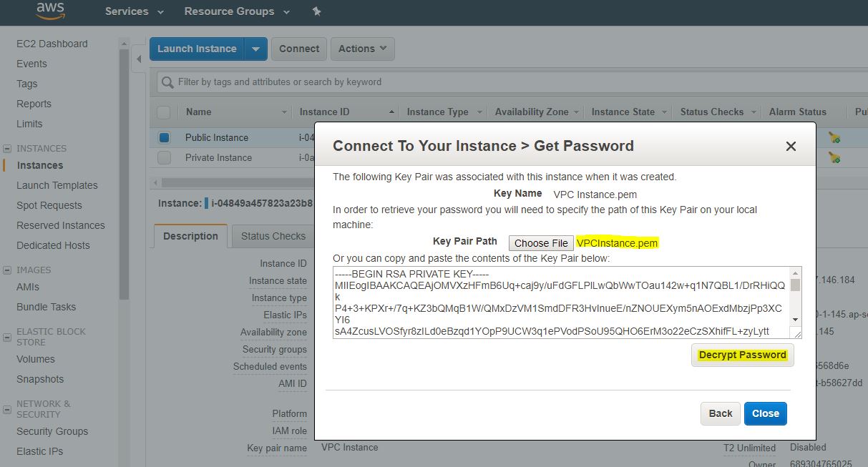Check the Private Instance checkbox
868x467 pixels.
(x=164, y=157)
